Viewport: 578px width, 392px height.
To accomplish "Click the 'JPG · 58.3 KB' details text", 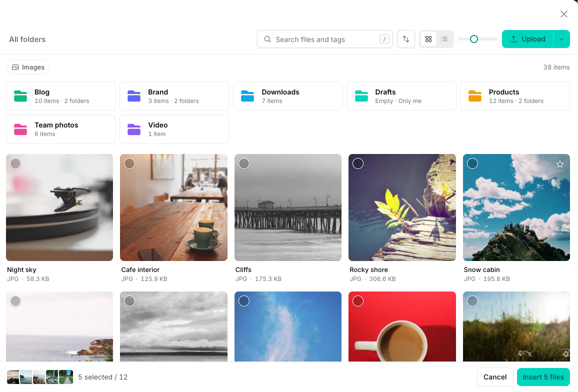I will [28, 279].
